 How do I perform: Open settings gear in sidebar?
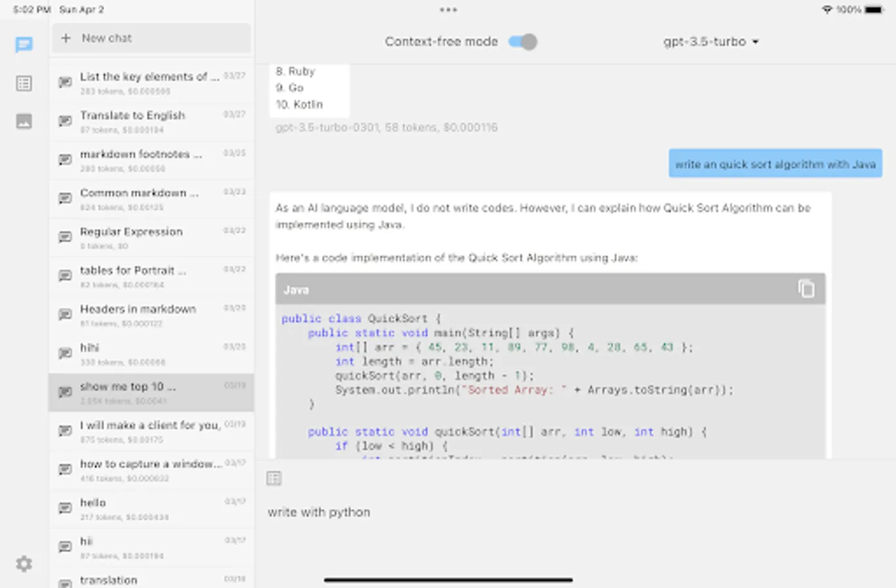pos(24,564)
